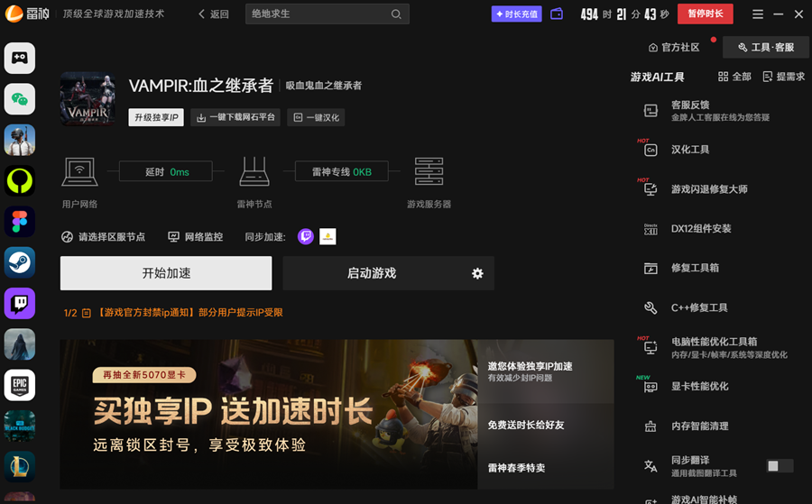This screenshot has width=812, height=504.
Task: Open the Figma icon in sidebar
Action: click(x=20, y=222)
